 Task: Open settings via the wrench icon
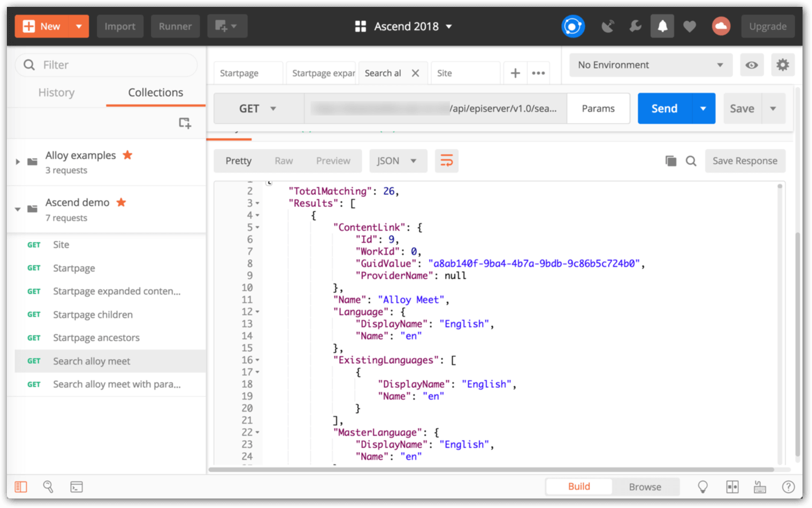(x=635, y=26)
